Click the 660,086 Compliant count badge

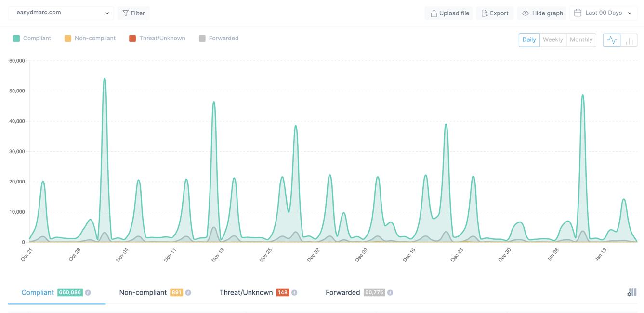(71, 292)
